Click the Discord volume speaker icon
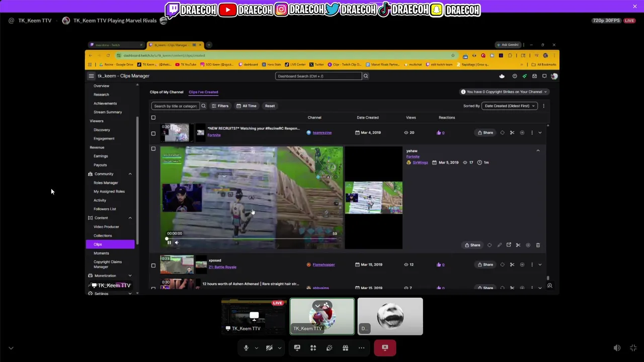Screen dimensions: 644x362 point(617,348)
